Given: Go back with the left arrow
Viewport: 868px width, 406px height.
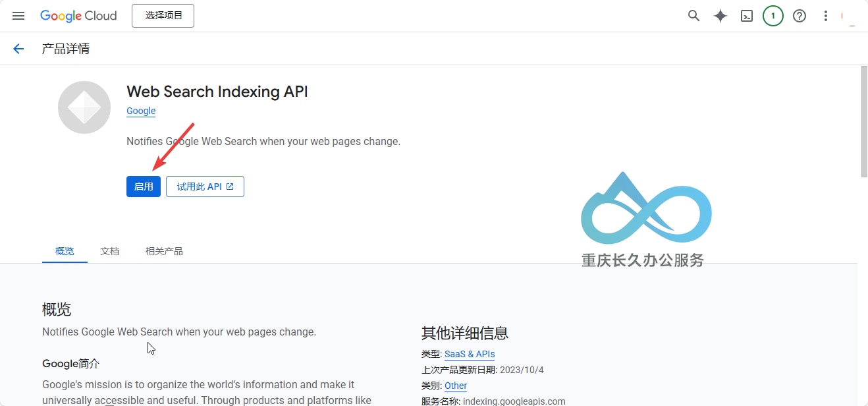Looking at the screenshot, I should point(18,49).
